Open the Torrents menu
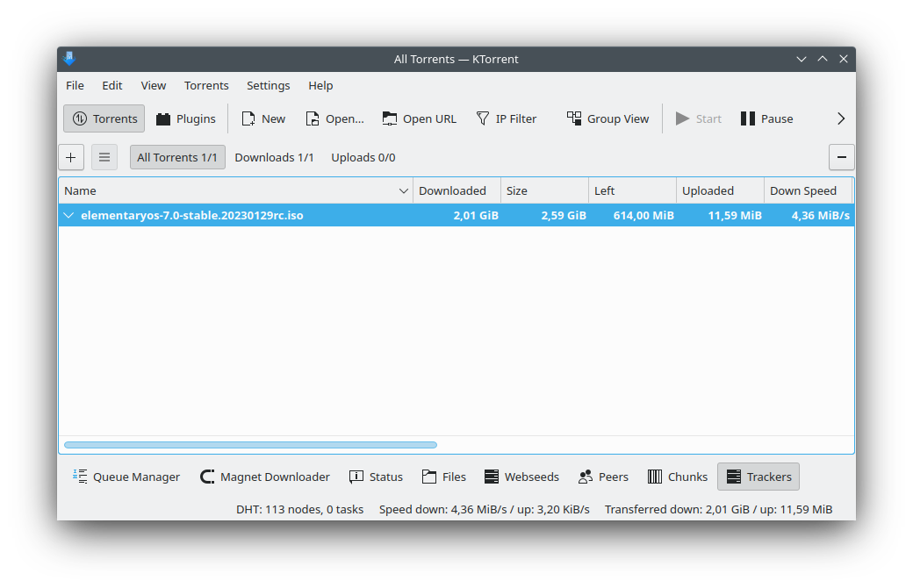This screenshot has height=588, width=913. (x=206, y=86)
